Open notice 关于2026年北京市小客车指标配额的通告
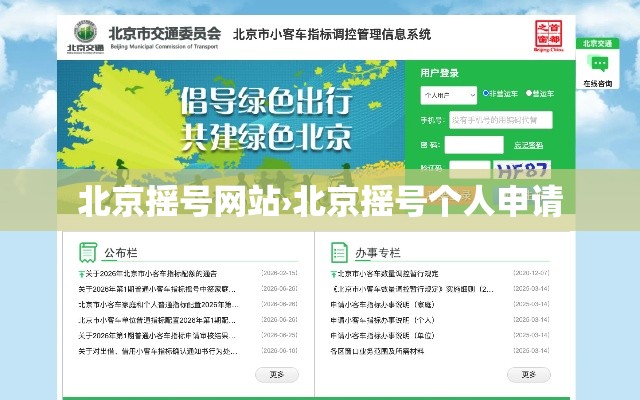 pyautogui.click(x=151, y=274)
